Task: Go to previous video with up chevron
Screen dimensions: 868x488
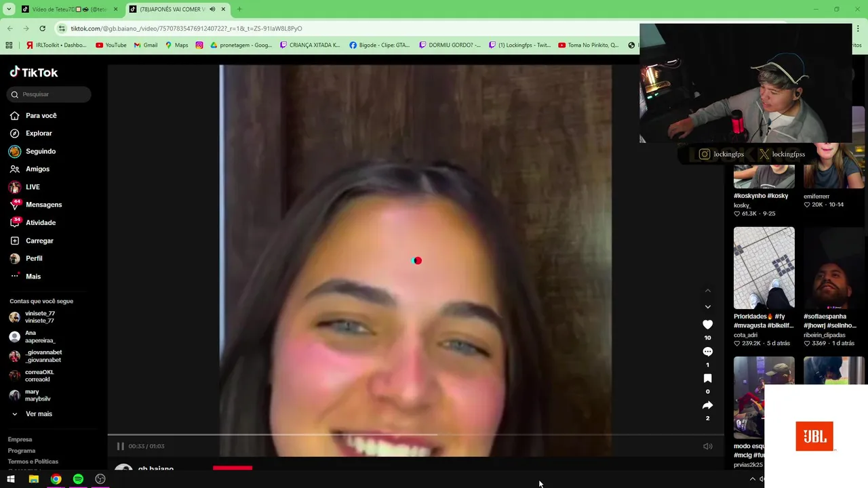Action: tap(707, 291)
